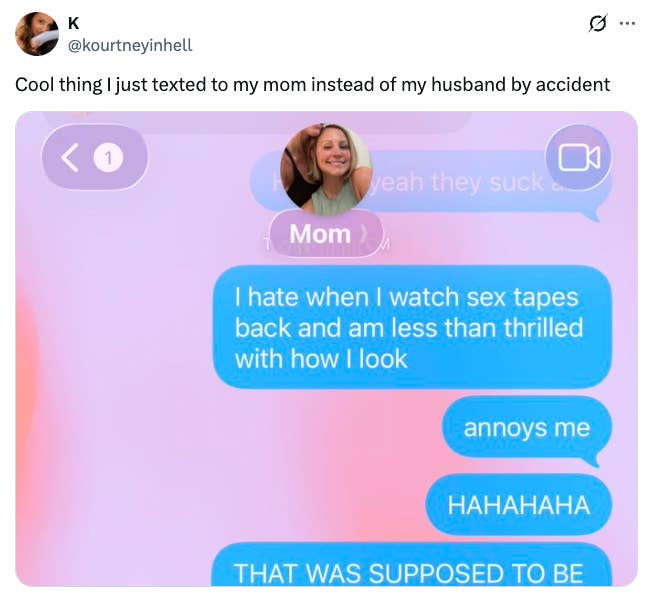
Task: Select the 'annoys me' message bubble
Action: point(527,429)
